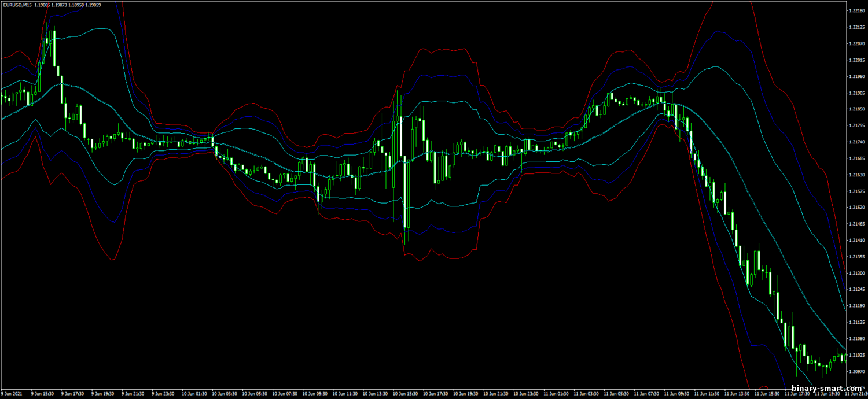
Task: Click the 1.21080 price axis label
Action: coord(857,338)
